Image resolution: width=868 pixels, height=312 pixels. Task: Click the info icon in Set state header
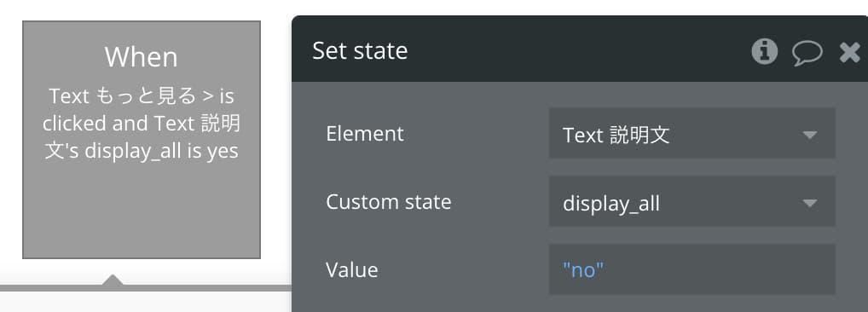765,52
